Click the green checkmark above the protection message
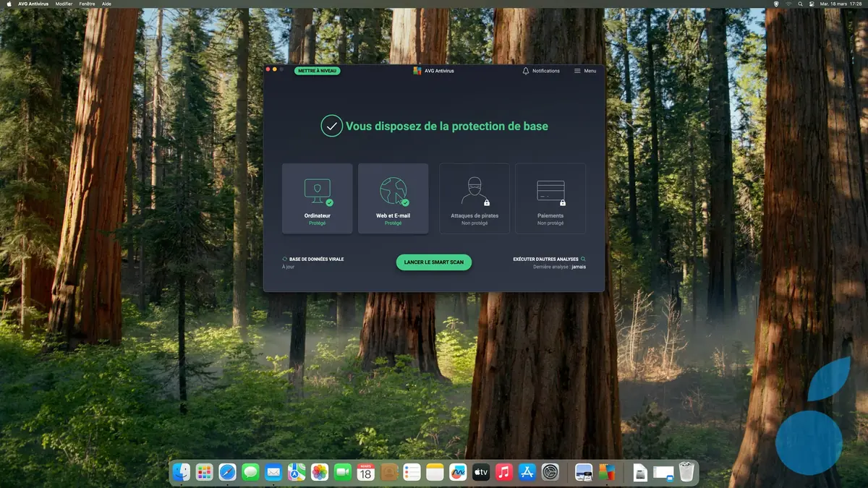The width and height of the screenshot is (868, 488). tap(331, 126)
